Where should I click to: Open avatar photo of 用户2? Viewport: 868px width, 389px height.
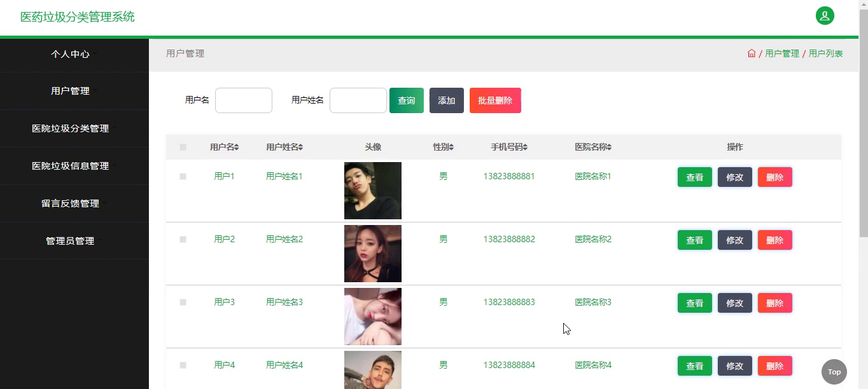(x=373, y=254)
